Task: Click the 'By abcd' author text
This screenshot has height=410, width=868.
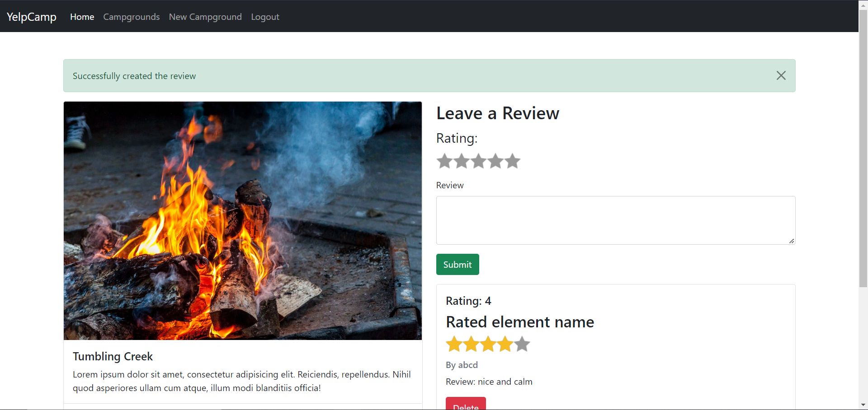Action: tap(462, 365)
